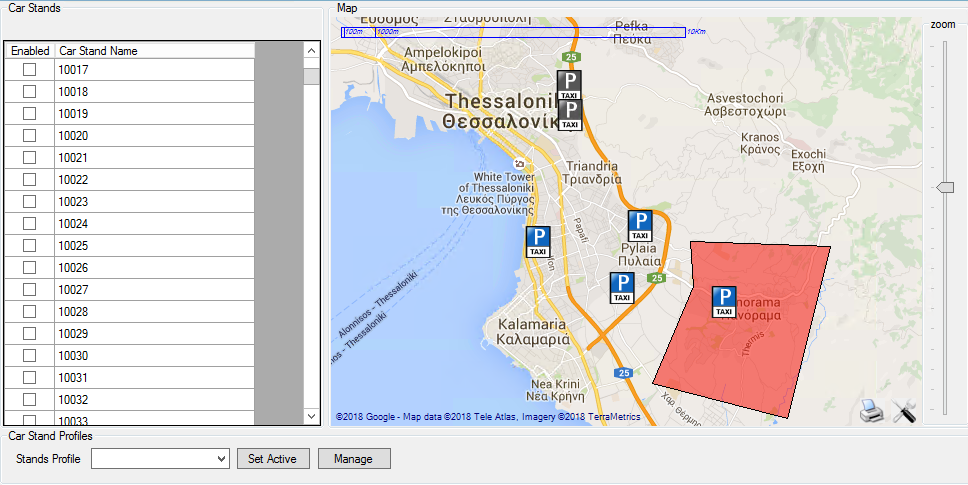Select car stand name 10029
Screen dimensions: 968x485
click(x=73, y=334)
